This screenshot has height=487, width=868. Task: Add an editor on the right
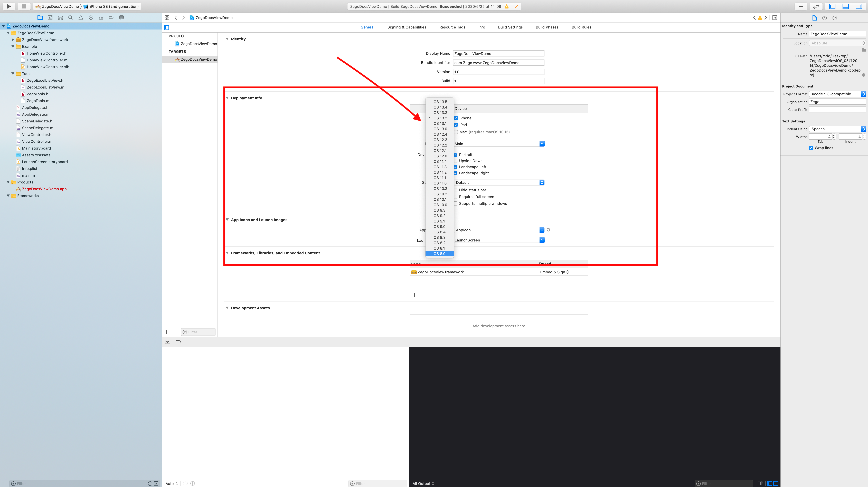pyautogui.click(x=775, y=17)
